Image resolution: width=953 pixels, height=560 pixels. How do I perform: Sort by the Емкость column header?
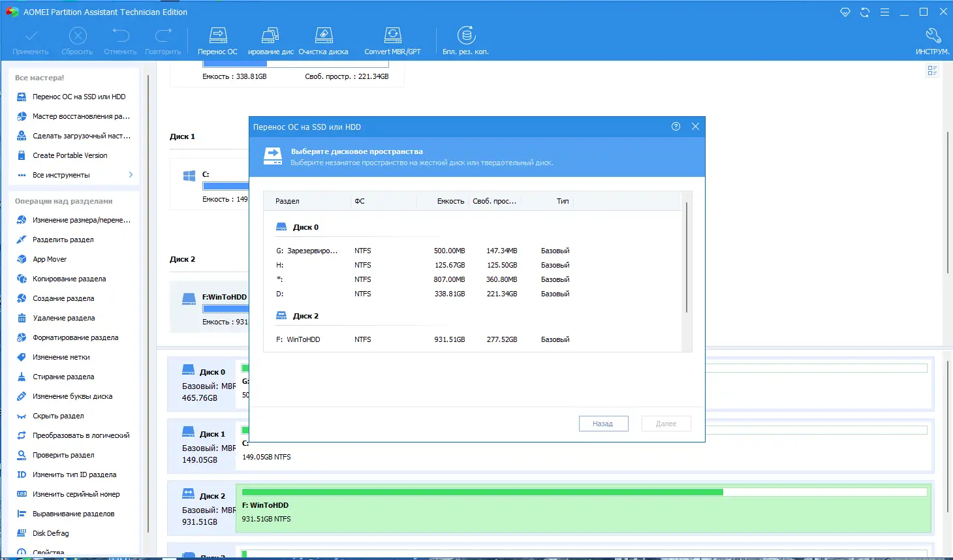coord(443,201)
